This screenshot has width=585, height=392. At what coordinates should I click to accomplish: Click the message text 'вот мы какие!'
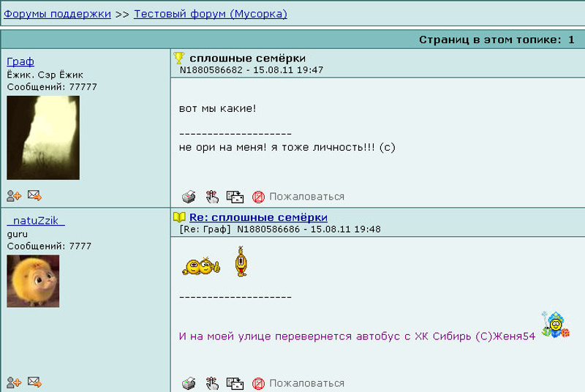coord(217,108)
